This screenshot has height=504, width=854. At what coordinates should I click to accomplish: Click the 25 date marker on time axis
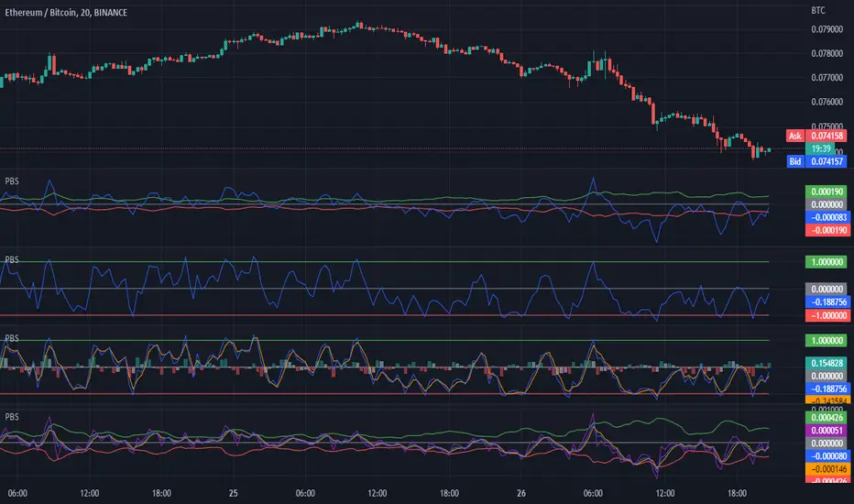point(233,493)
